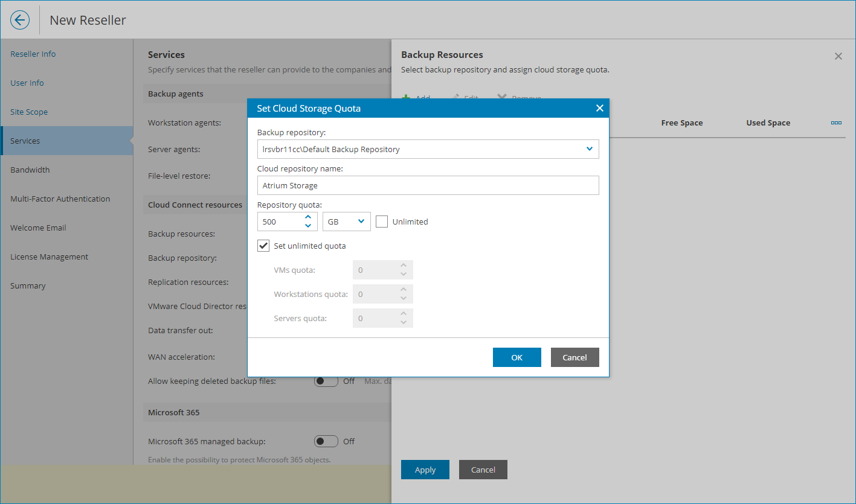The image size is (856, 504).
Task: Turn on Microsoft 365 managed backup toggle
Action: click(326, 441)
